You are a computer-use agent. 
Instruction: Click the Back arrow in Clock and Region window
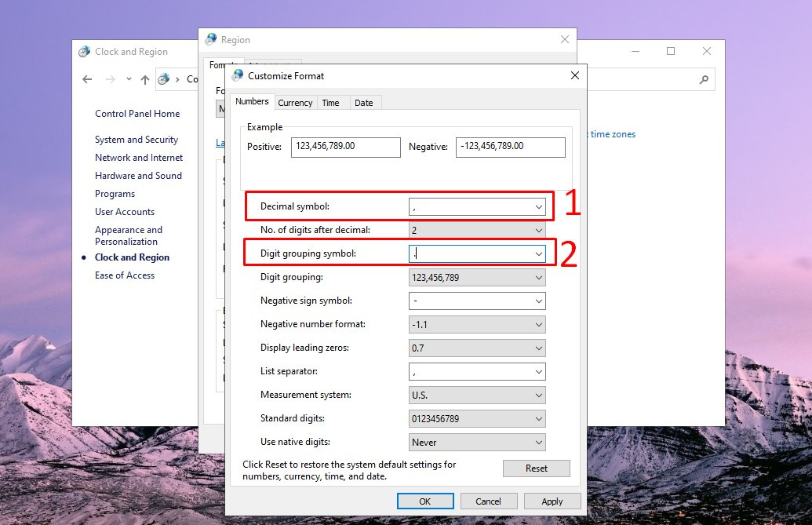(87, 79)
